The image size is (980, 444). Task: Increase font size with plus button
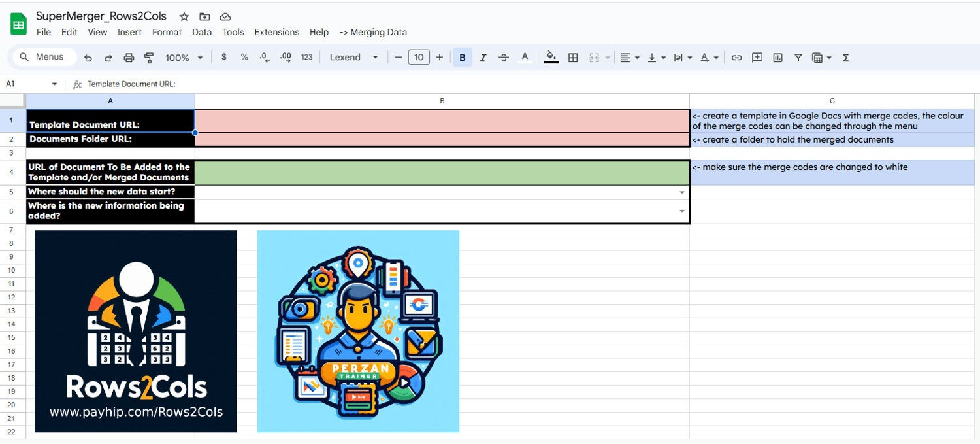[x=440, y=57]
